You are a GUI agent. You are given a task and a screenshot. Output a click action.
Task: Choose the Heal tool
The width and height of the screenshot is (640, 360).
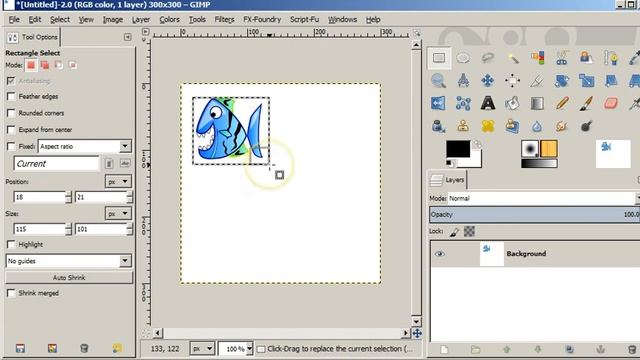[488, 126]
